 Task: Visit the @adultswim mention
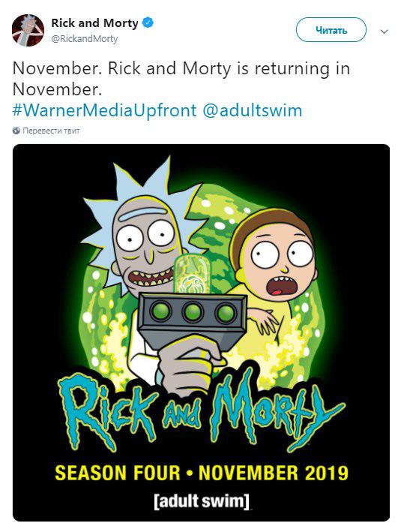(252, 110)
